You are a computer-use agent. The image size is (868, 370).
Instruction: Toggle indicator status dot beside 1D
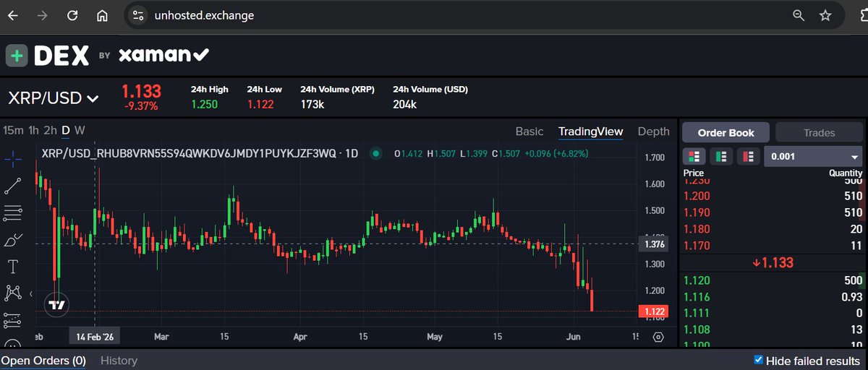(x=375, y=153)
